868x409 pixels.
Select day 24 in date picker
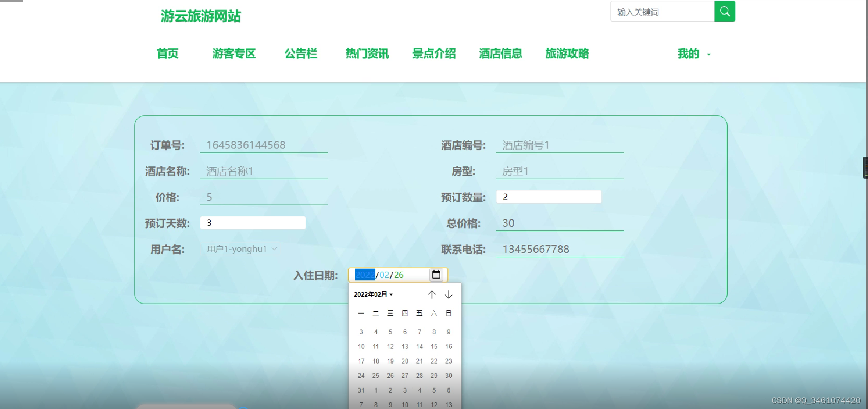coord(361,375)
